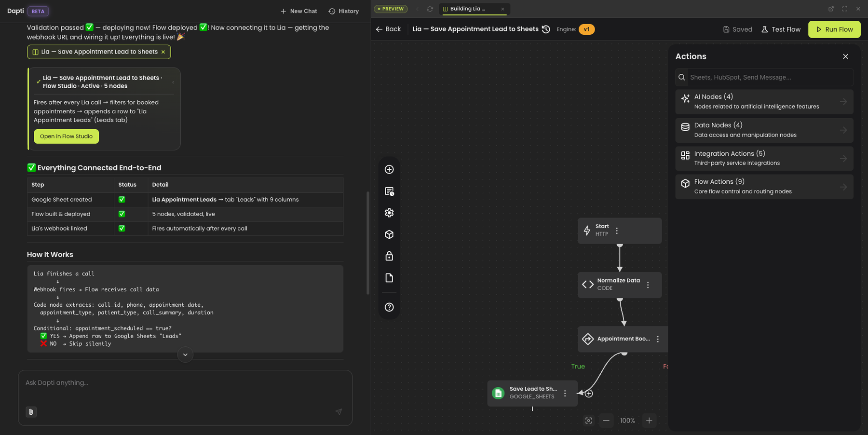Click the version history clock icon

pyautogui.click(x=546, y=29)
